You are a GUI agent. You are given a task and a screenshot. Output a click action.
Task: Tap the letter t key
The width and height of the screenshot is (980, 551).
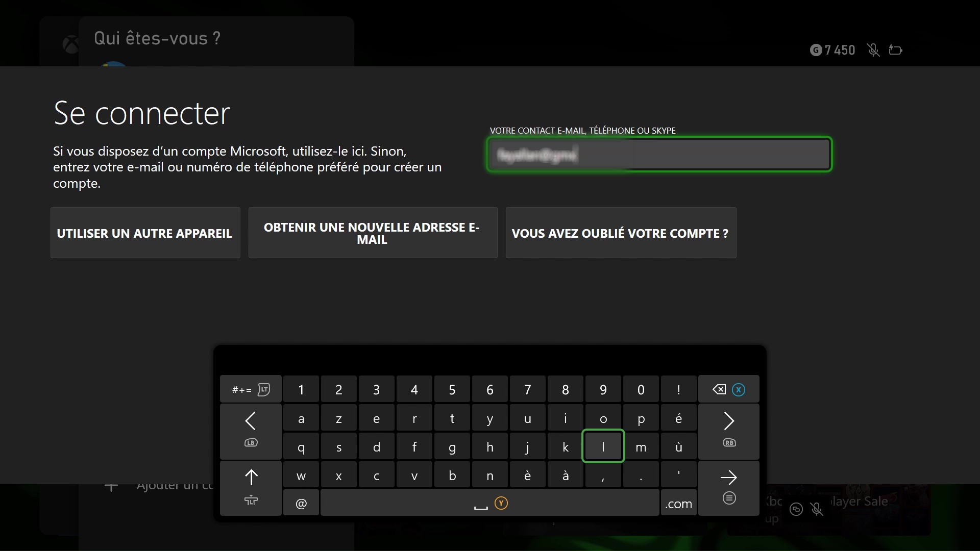tap(452, 418)
